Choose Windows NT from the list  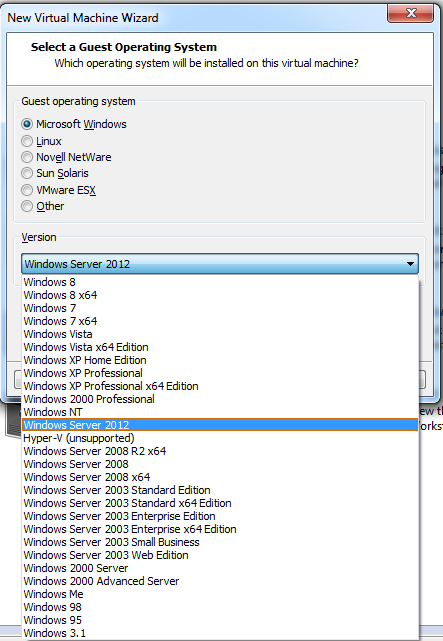pos(220,412)
